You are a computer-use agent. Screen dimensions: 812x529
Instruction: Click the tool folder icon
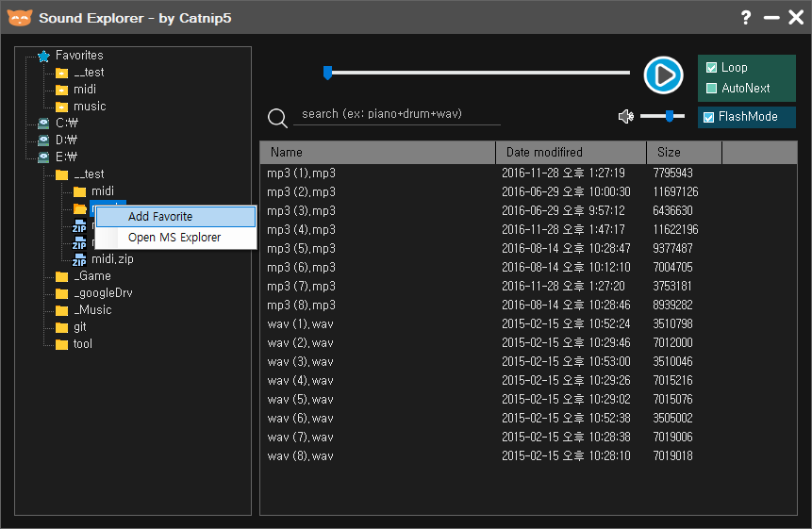(x=61, y=345)
